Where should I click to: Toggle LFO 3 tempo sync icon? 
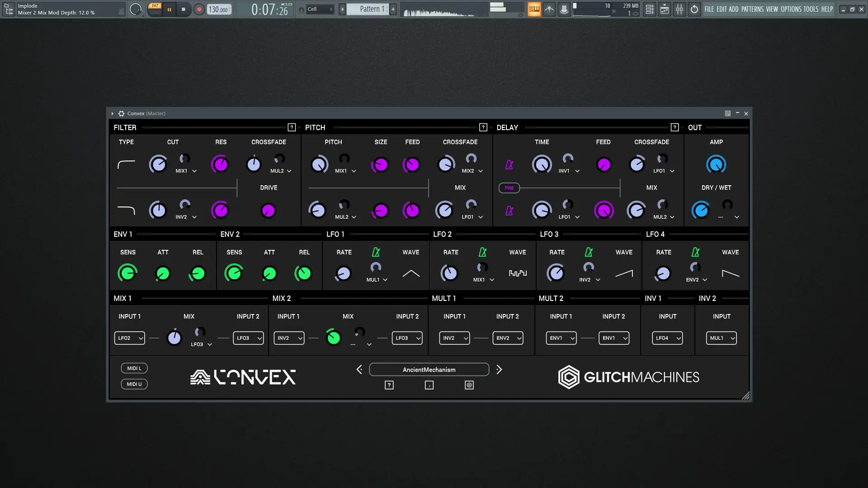pos(589,252)
